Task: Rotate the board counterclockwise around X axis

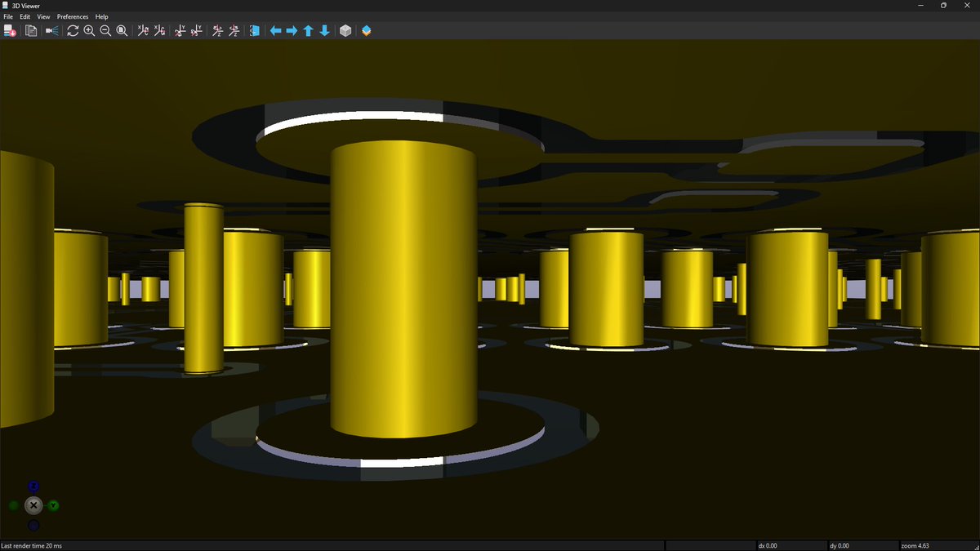Action: click(159, 31)
